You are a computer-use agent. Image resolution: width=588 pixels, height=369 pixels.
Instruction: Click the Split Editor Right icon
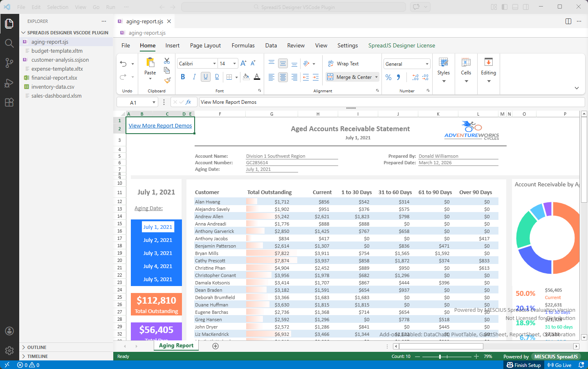[568, 21]
